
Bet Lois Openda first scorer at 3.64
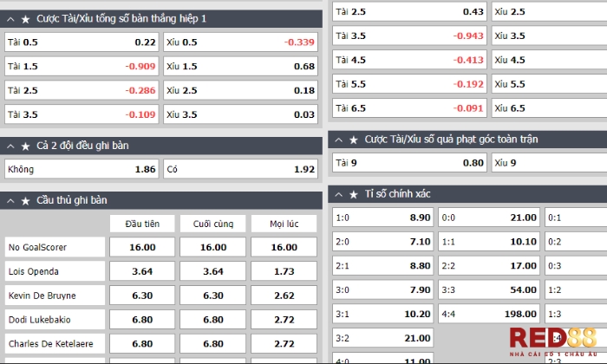[x=142, y=271]
